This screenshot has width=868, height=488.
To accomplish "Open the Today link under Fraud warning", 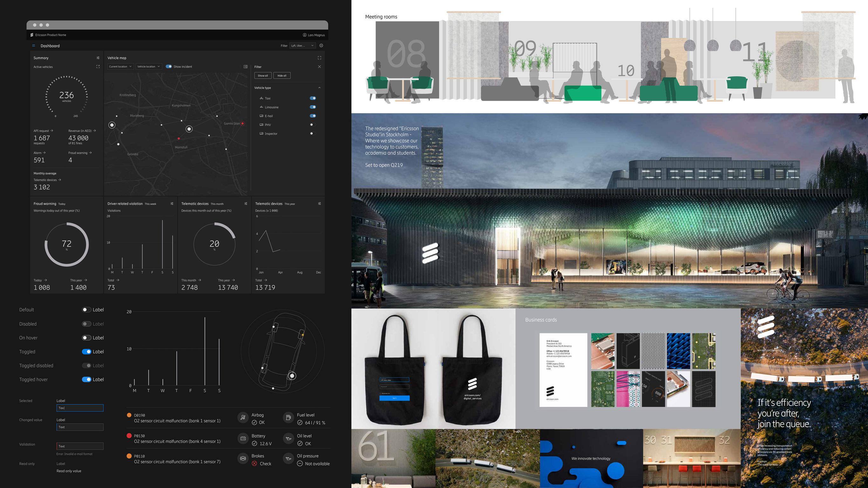I will pos(40,280).
